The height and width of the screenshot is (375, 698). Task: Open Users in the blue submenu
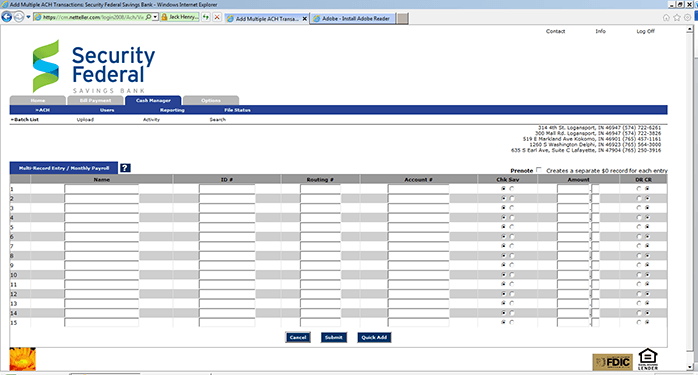click(x=107, y=110)
